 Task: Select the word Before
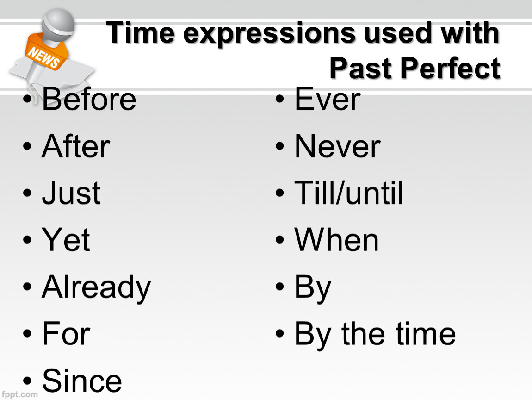click(89, 99)
